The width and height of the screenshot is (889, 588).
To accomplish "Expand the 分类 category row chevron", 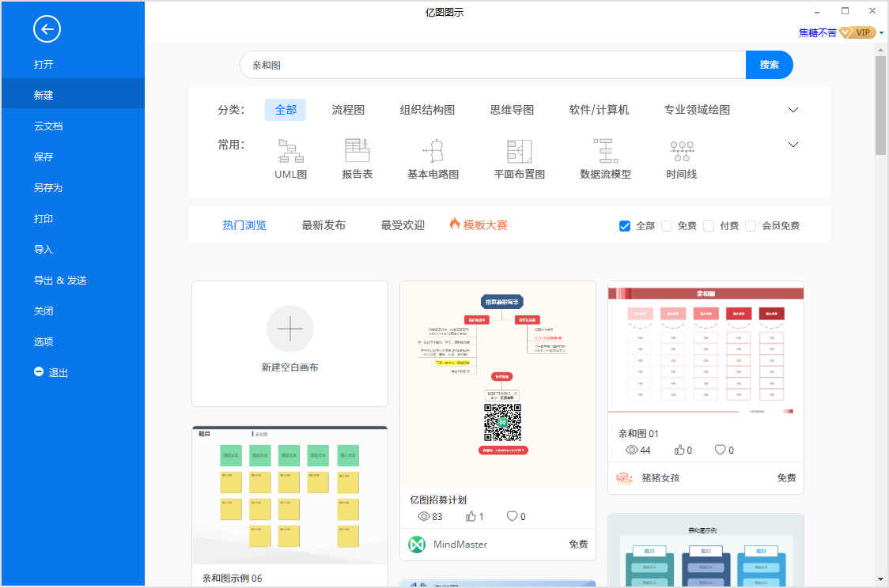I will tap(793, 110).
